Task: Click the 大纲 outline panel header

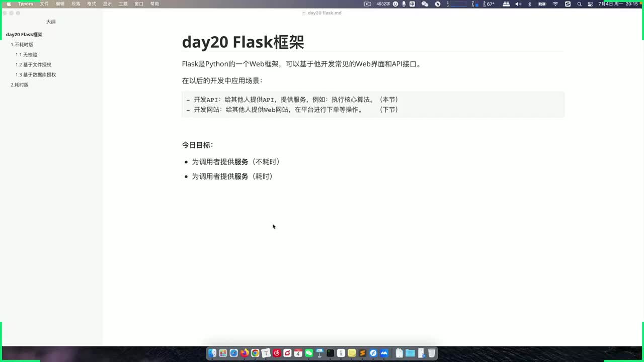Action: [x=51, y=22]
